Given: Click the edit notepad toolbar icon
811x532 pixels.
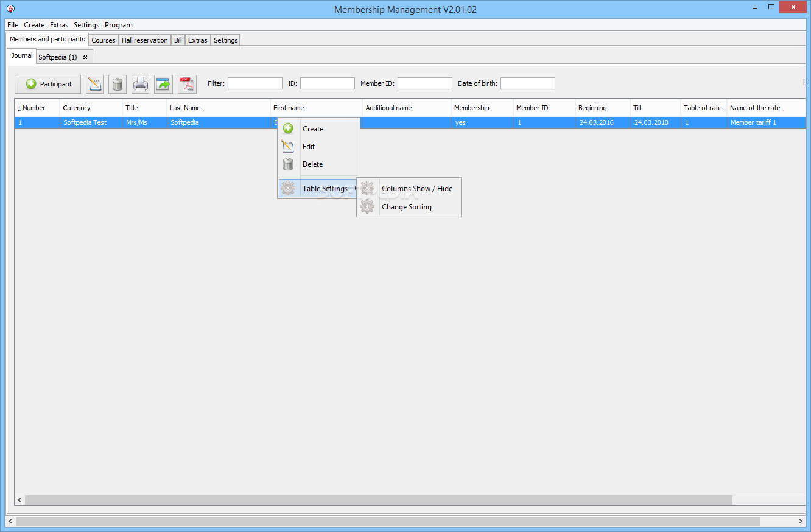Looking at the screenshot, I should [x=94, y=84].
